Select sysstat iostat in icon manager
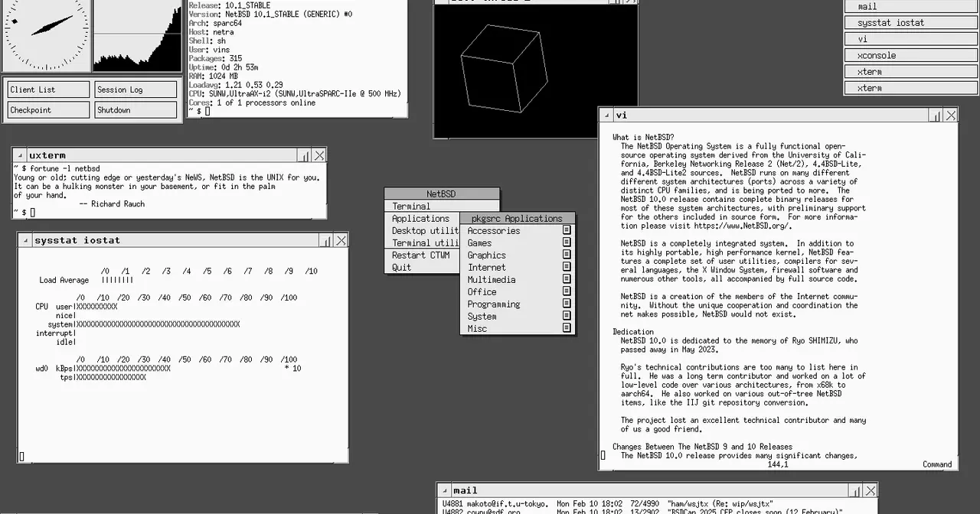The width and height of the screenshot is (980, 514). click(x=911, y=22)
